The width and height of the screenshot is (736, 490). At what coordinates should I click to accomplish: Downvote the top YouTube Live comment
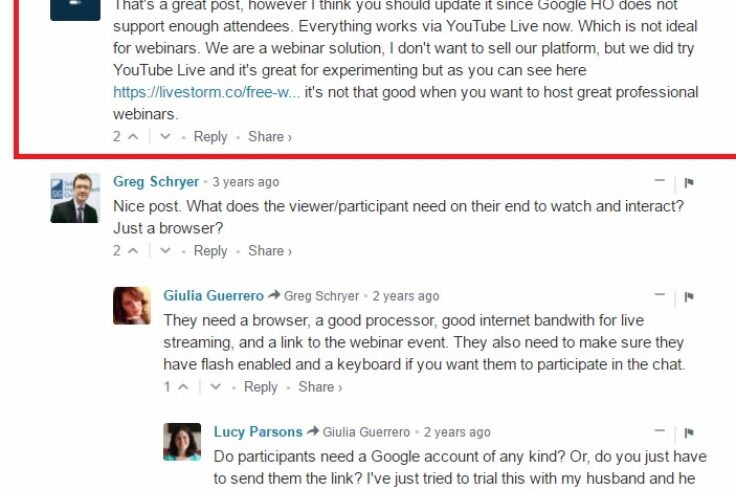click(165, 137)
